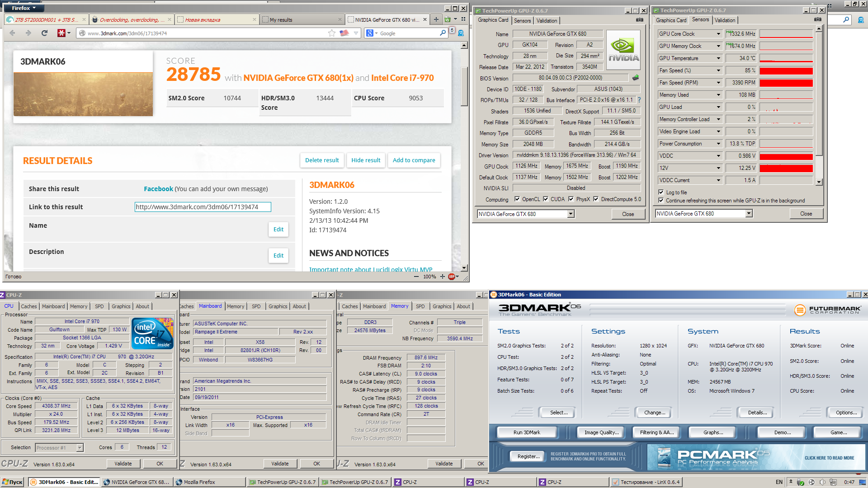Click the Run 3DMark button
This screenshot has height=488, width=868.
[526, 432]
